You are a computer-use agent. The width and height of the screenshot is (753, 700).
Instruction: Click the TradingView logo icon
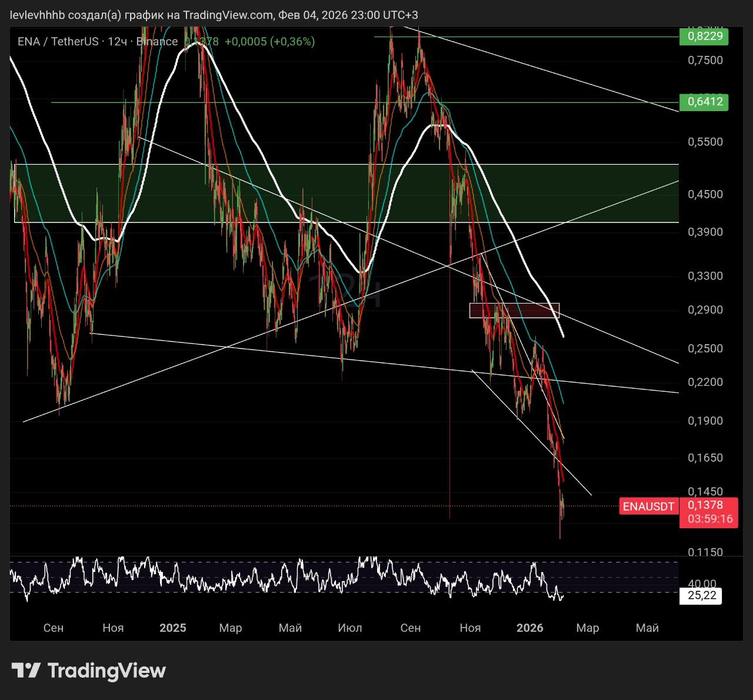(26, 671)
